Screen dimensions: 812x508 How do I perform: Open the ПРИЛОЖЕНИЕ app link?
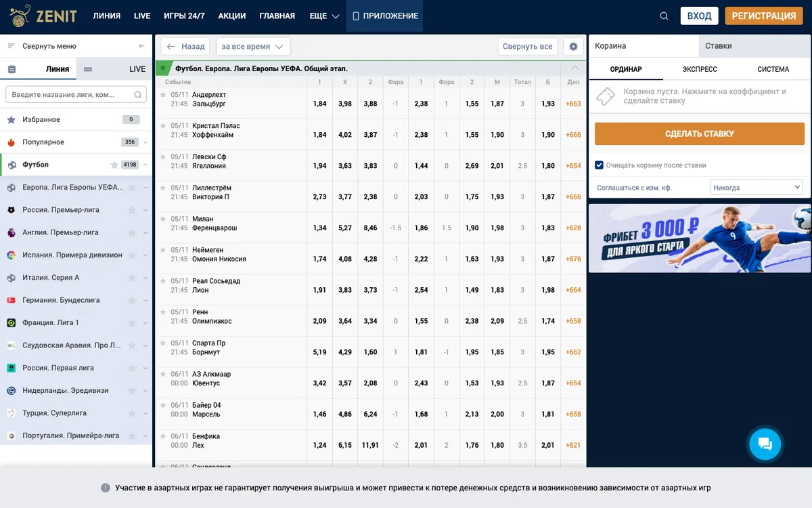385,16
